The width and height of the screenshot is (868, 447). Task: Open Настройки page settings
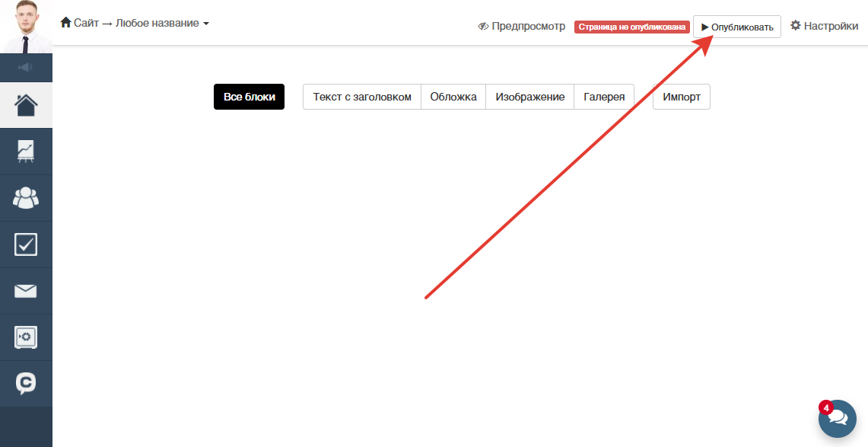point(825,26)
